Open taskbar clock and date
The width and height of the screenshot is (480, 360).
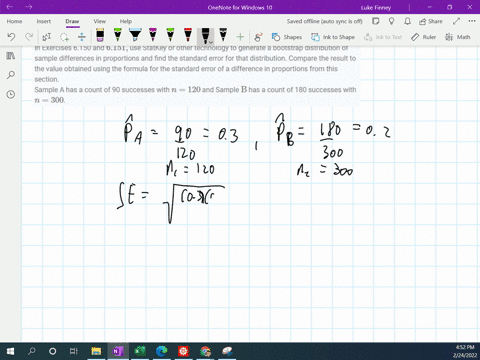tap(465, 351)
